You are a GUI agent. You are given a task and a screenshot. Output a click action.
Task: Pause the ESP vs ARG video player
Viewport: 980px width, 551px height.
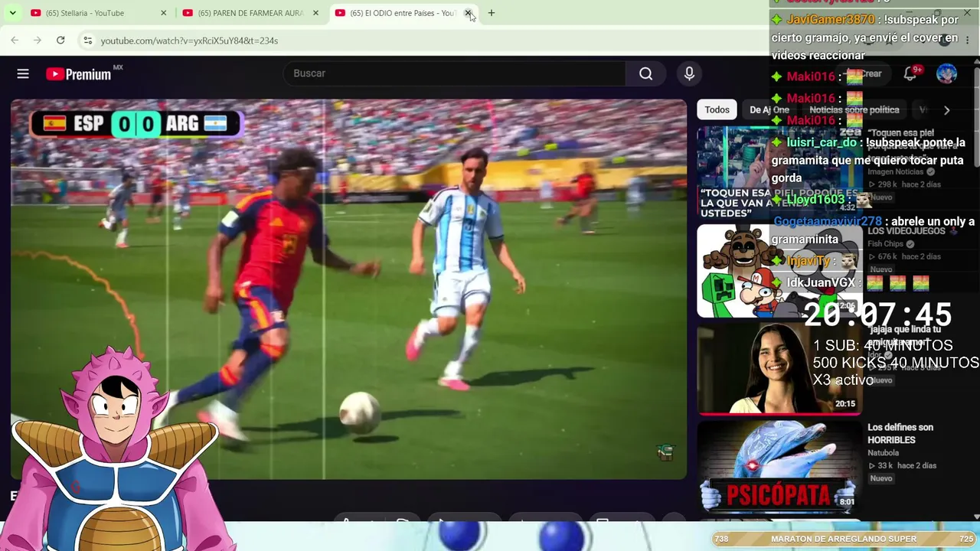click(x=348, y=289)
